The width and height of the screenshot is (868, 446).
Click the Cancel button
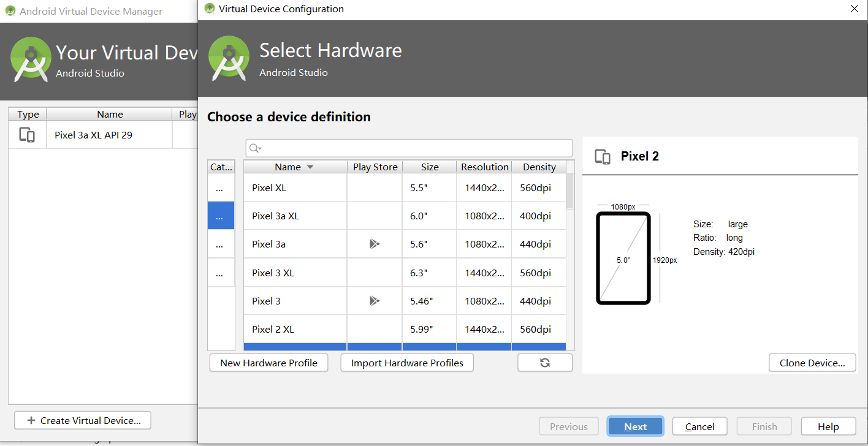click(x=700, y=426)
